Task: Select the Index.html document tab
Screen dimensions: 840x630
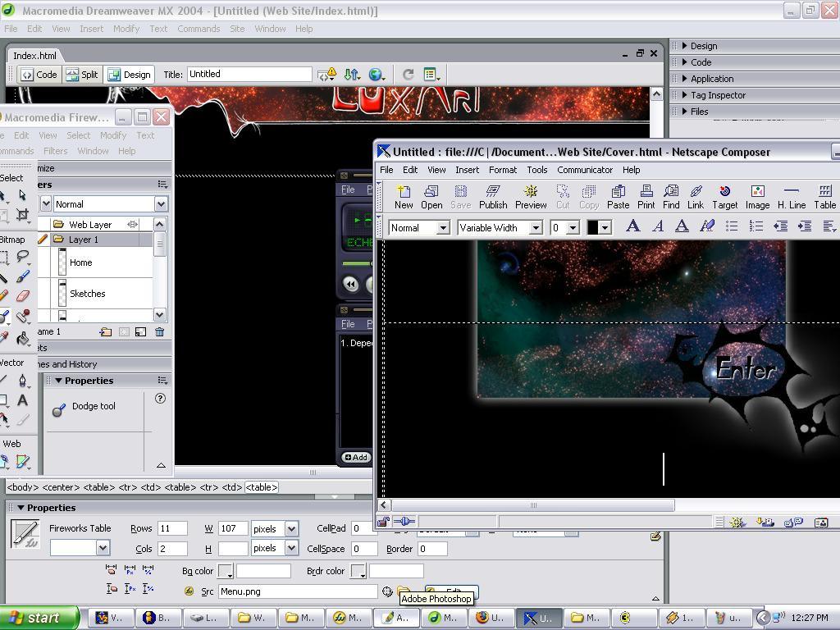Action: 34,56
